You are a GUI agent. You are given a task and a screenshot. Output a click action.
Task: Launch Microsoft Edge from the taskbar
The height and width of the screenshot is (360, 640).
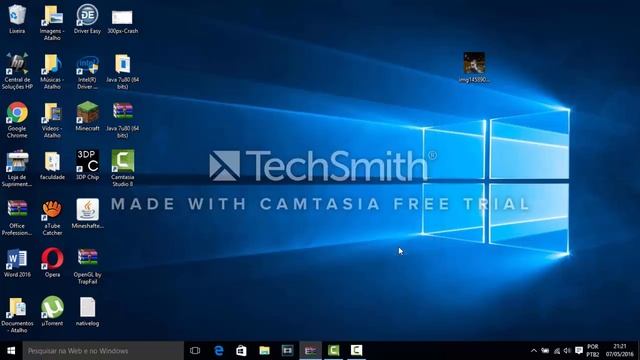(x=219, y=351)
